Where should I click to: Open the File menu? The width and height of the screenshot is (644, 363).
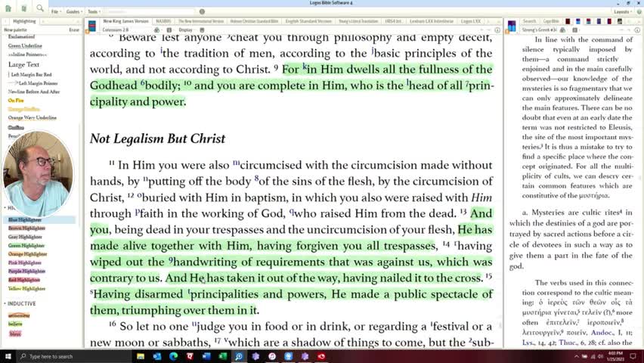click(55, 12)
